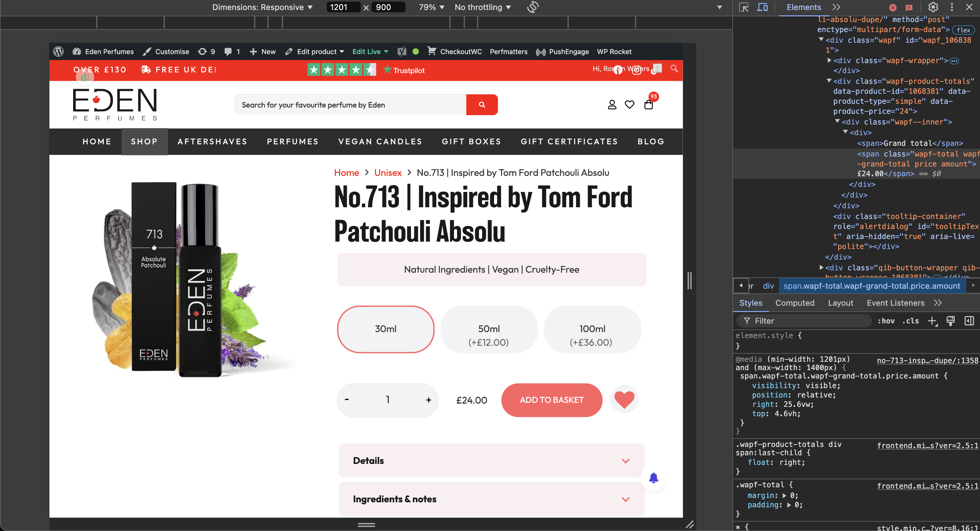
Task: Select the 30ml size option
Action: pyautogui.click(x=386, y=329)
